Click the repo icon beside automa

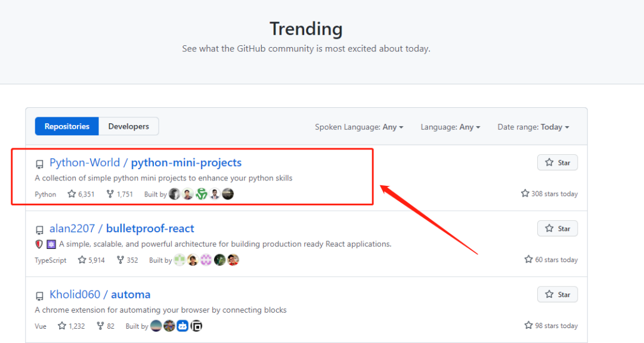[39, 296]
